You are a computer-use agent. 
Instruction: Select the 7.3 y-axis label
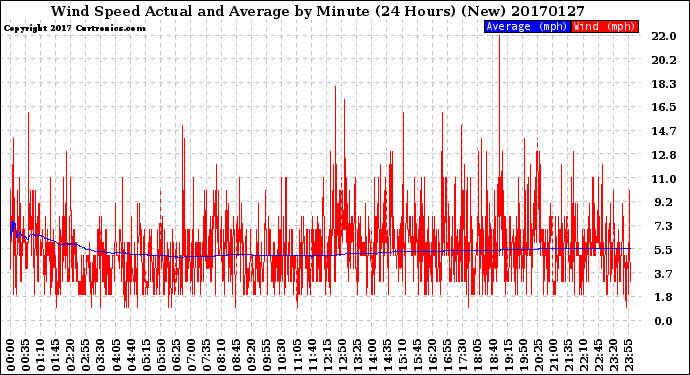click(x=664, y=226)
